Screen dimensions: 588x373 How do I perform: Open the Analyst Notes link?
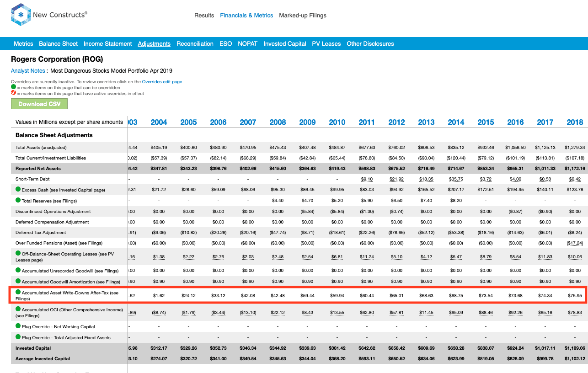(x=28, y=71)
